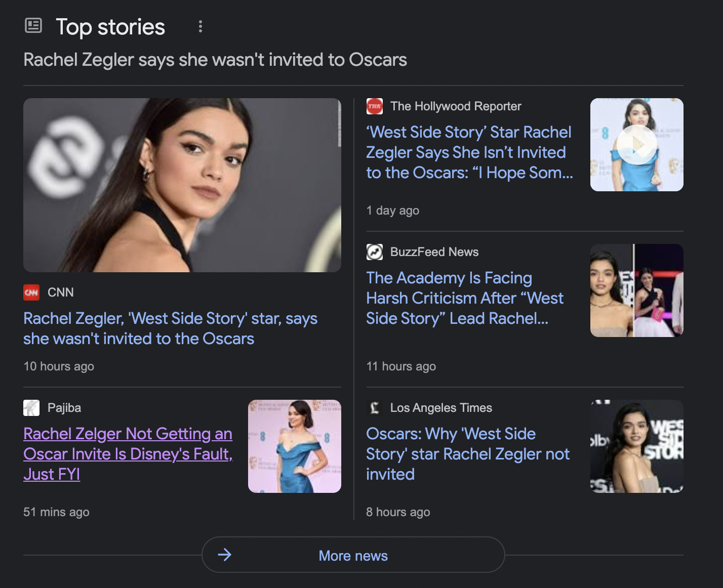The image size is (723, 588).
Task: Click the blue dress photo thumbnail
Action: tap(294, 446)
